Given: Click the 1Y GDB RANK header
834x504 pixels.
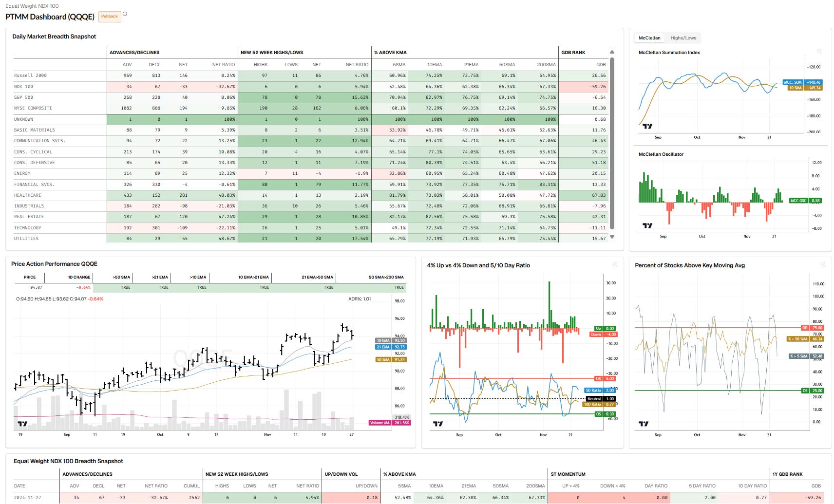Looking at the screenshot, I should click(787, 474).
